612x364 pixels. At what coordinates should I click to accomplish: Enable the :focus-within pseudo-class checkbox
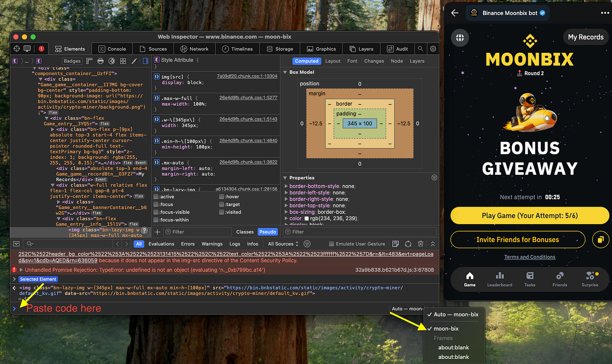point(156,220)
